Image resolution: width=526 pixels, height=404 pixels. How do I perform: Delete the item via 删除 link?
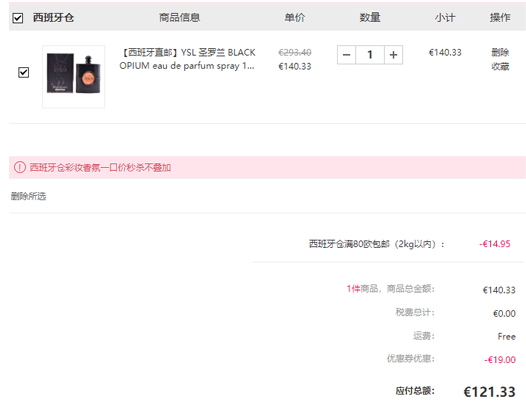tap(500, 52)
